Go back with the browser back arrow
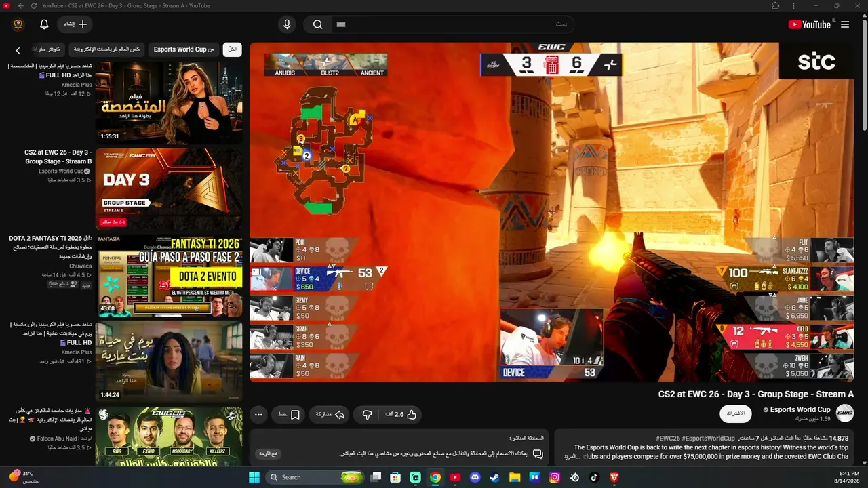Screen dimensions: 868x488 (20, 6)
